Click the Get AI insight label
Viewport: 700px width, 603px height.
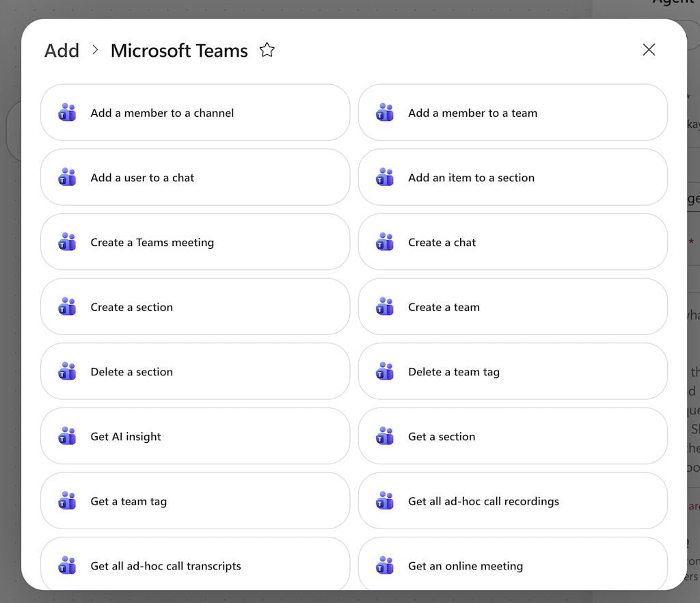[126, 436]
